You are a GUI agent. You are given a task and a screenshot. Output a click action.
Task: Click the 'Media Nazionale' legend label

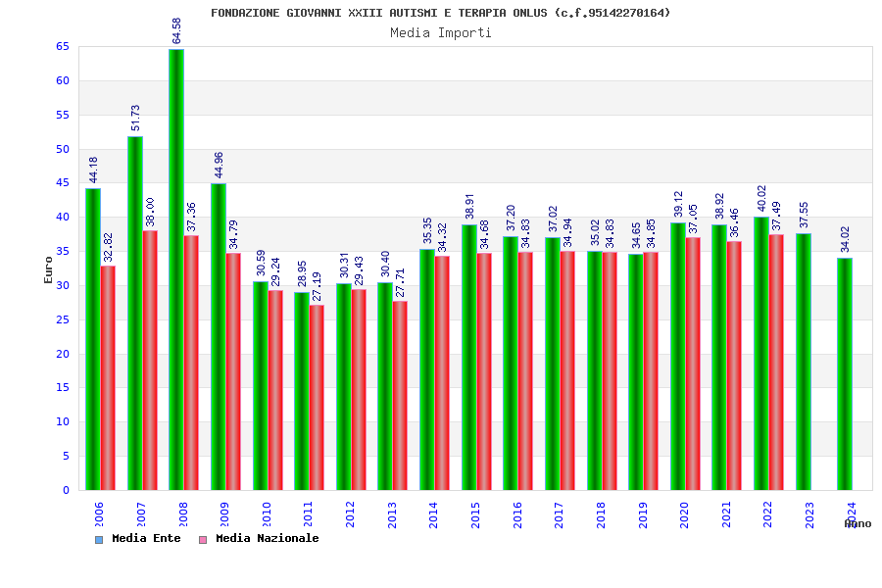tap(268, 538)
